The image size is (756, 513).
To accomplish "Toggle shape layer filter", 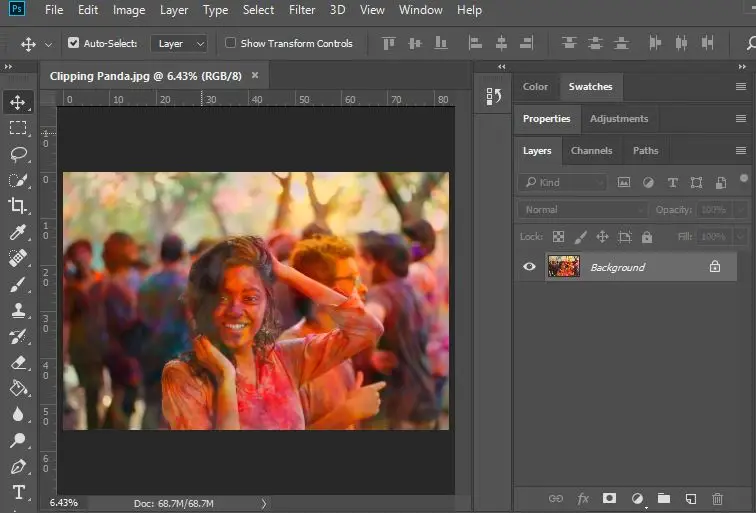I will point(696,182).
